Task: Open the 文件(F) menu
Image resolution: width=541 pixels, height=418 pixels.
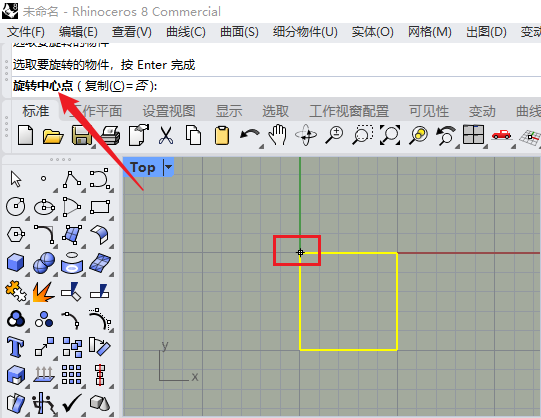Action: point(26,32)
